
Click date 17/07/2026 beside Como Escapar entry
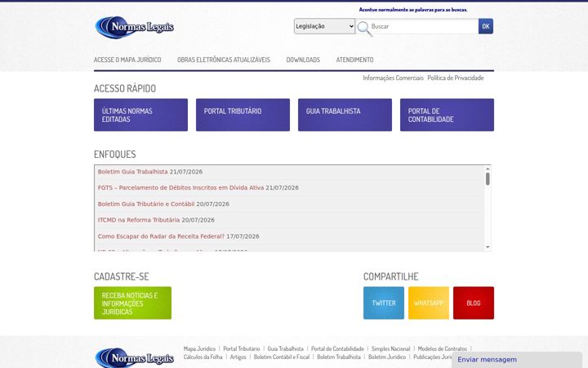(x=243, y=236)
